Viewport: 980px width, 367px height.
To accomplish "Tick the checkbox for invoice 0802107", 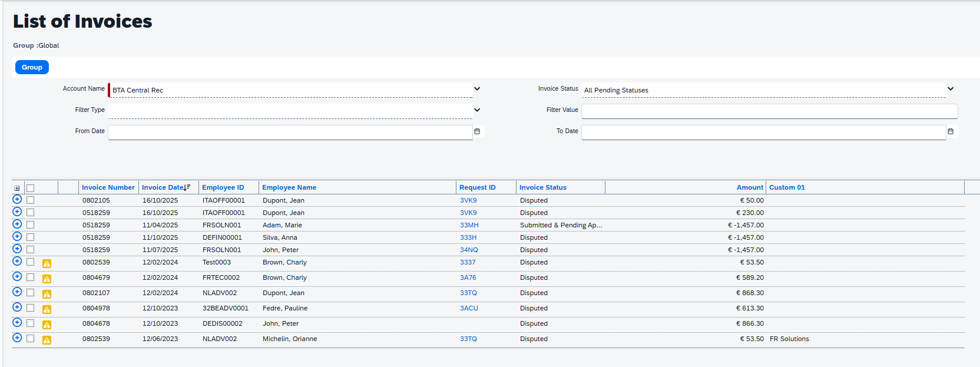I will point(31,293).
